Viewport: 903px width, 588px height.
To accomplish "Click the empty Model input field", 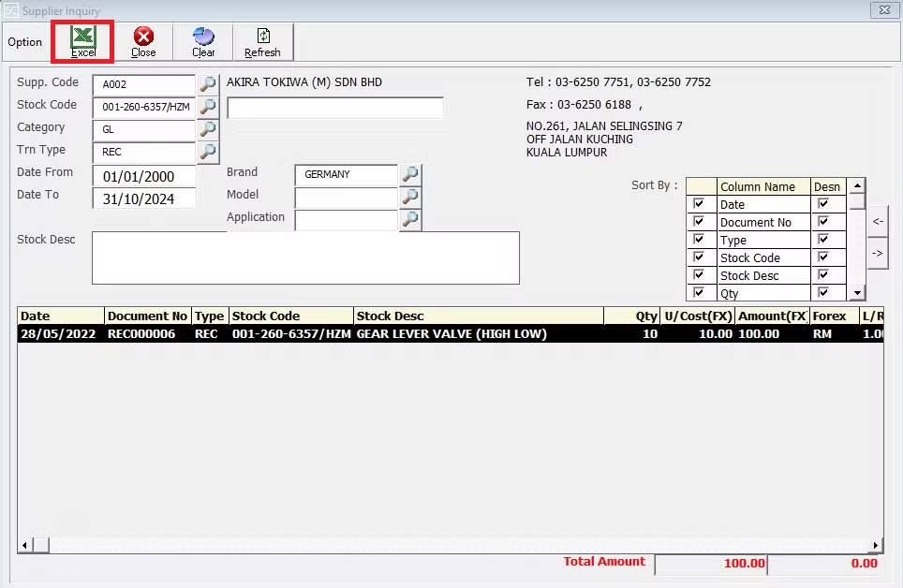I will click(346, 197).
